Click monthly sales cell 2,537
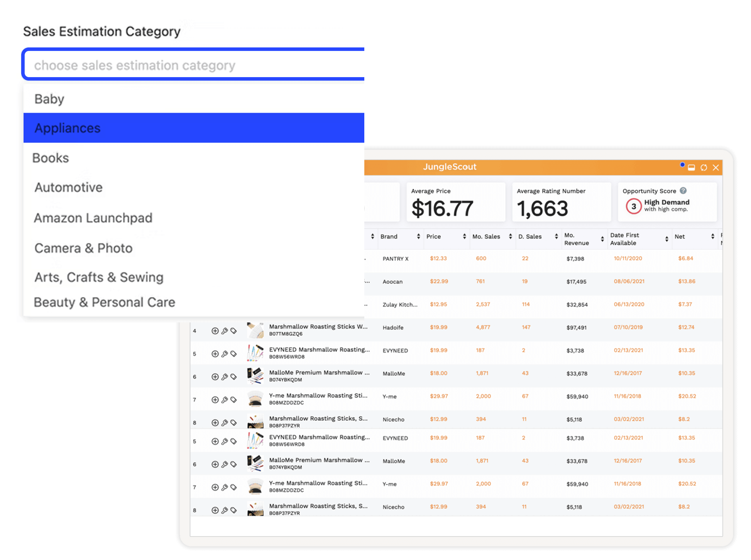 point(483,304)
